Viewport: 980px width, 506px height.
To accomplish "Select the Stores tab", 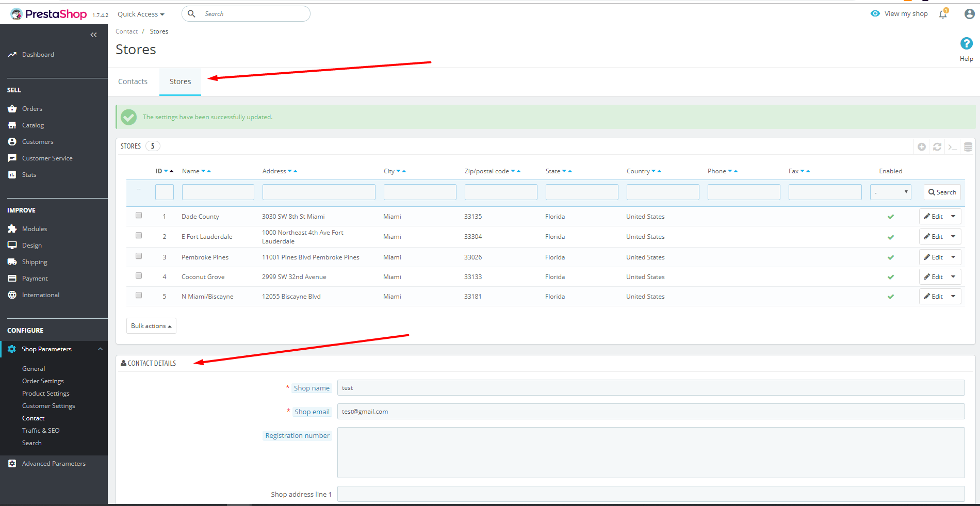I will (x=180, y=81).
